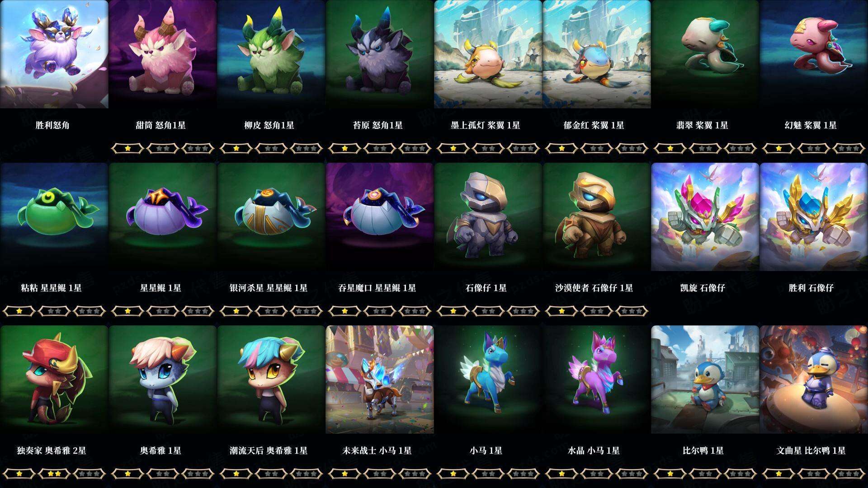This screenshot has width=868, height=488.
Task: Pick the 未来战士 小马 portrait
Action: (380, 380)
